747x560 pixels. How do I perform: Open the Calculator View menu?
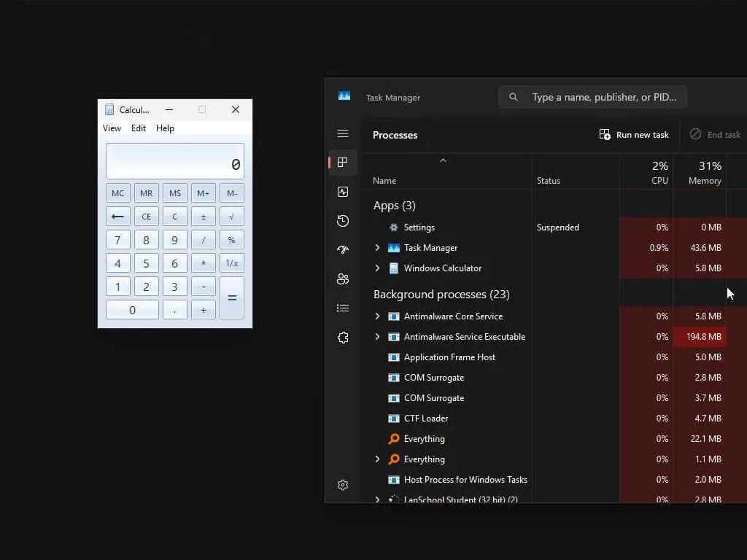112,128
